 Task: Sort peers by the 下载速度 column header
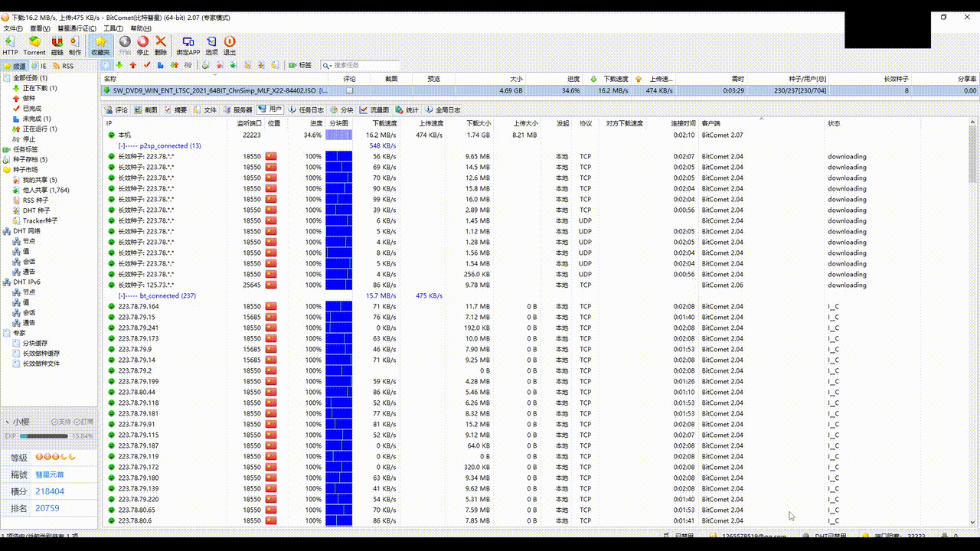tap(384, 123)
